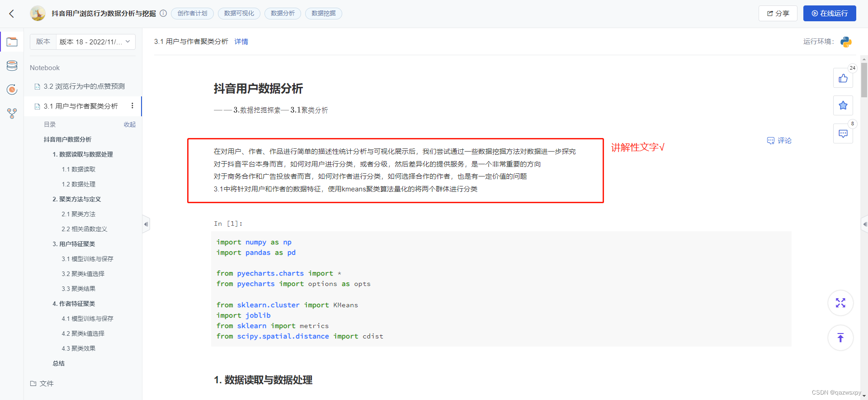Viewport: 868px width, 400px height.
Task: Jump to 4.2 聚类k值选择 outline item
Action: pyautogui.click(x=83, y=333)
